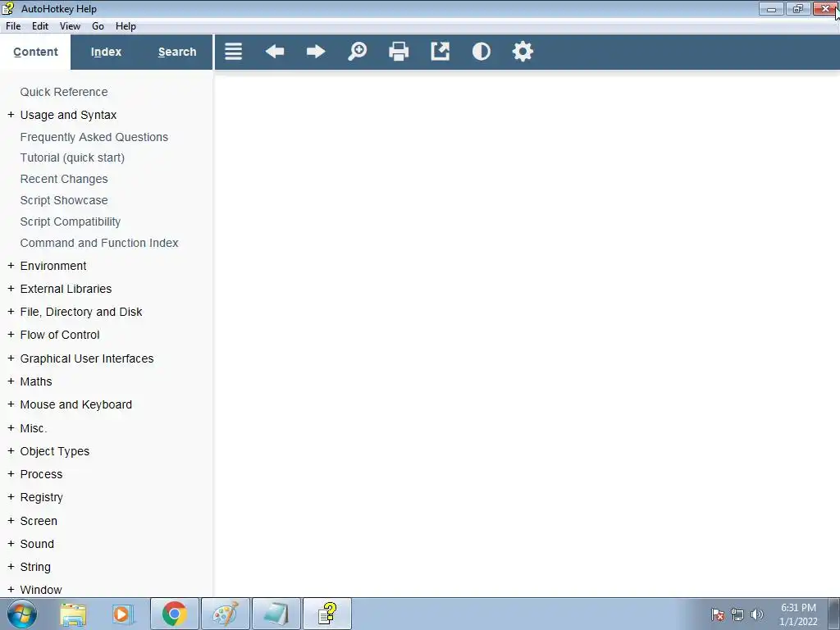The width and height of the screenshot is (840, 630).
Task: Go back with the left arrow icon
Action: click(x=275, y=52)
